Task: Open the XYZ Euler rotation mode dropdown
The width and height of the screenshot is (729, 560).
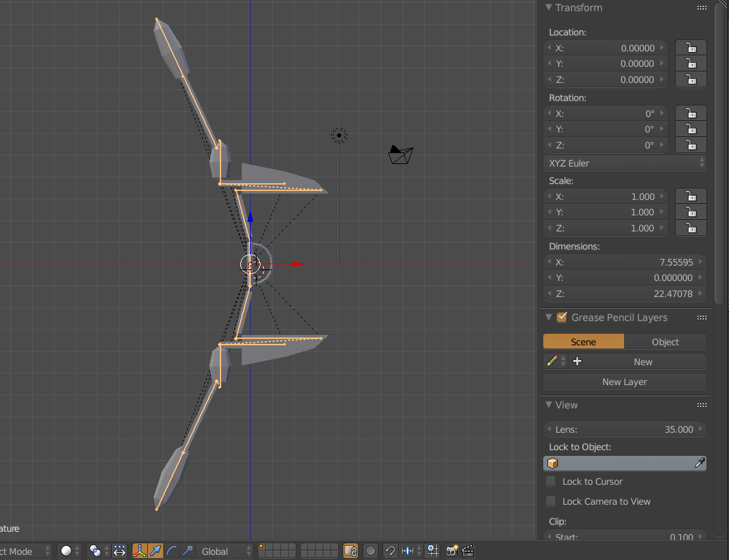Action: [625, 163]
